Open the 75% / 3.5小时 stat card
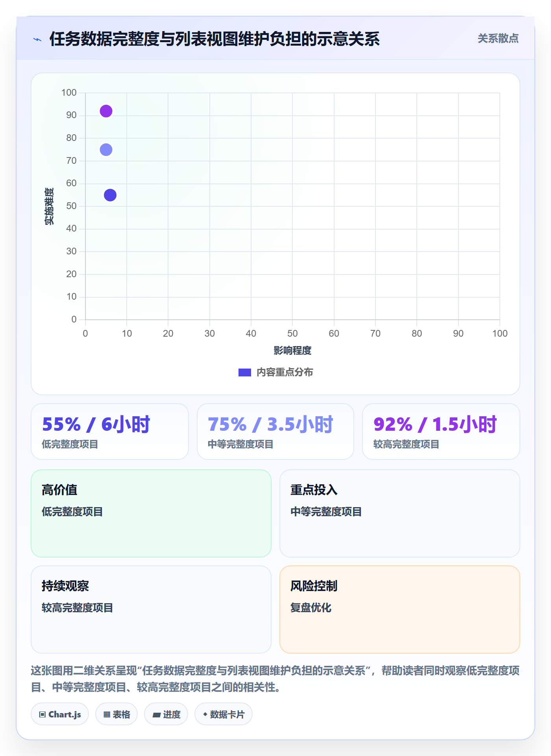The image size is (551, 756). [275, 432]
